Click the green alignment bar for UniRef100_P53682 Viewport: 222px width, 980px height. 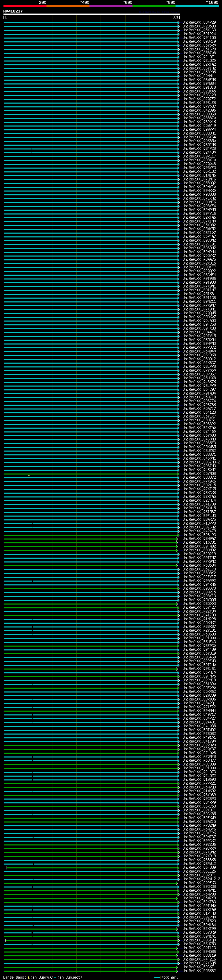(x=91, y=971)
